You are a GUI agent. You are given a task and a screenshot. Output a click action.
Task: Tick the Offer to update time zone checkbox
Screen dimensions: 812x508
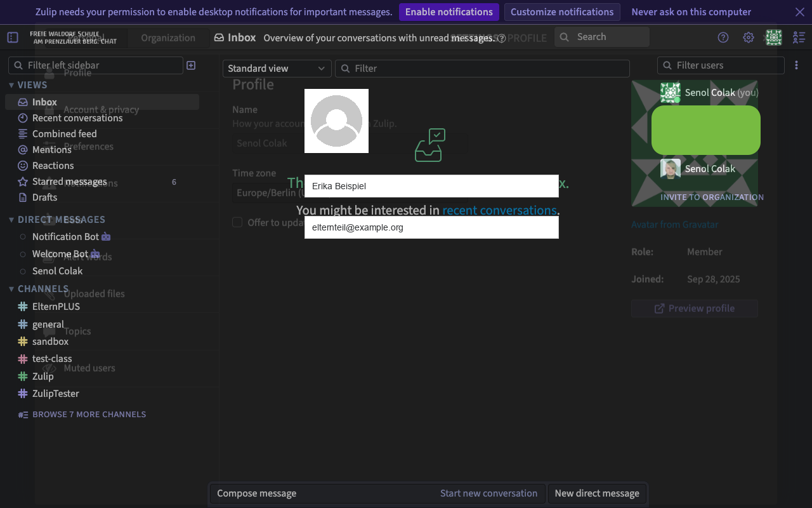click(237, 222)
